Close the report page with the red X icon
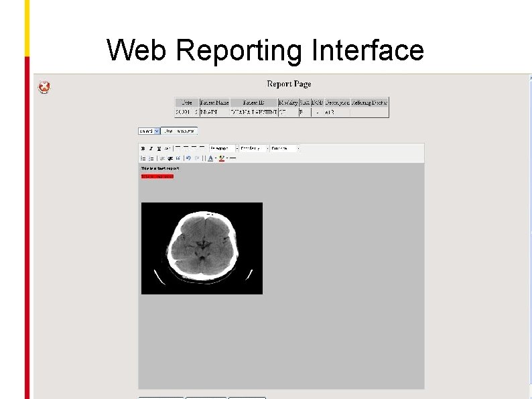The image size is (532, 399). pyautogui.click(x=44, y=87)
